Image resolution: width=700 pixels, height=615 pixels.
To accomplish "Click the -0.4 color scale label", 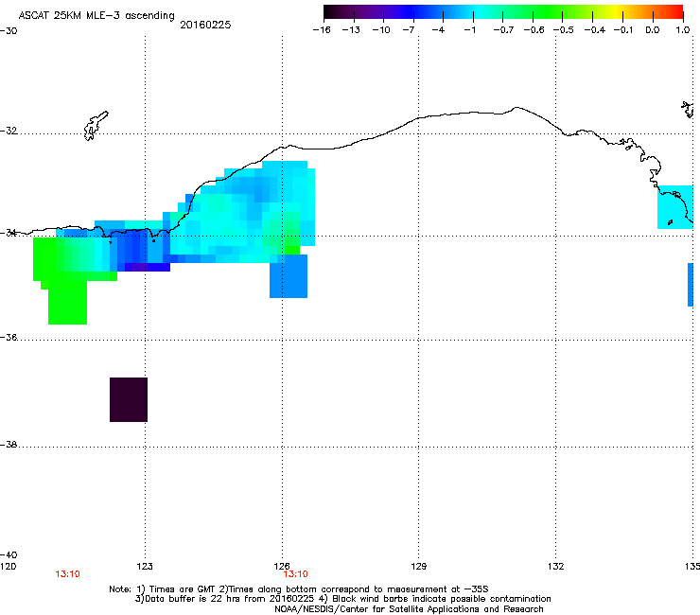I will pos(595,30).
